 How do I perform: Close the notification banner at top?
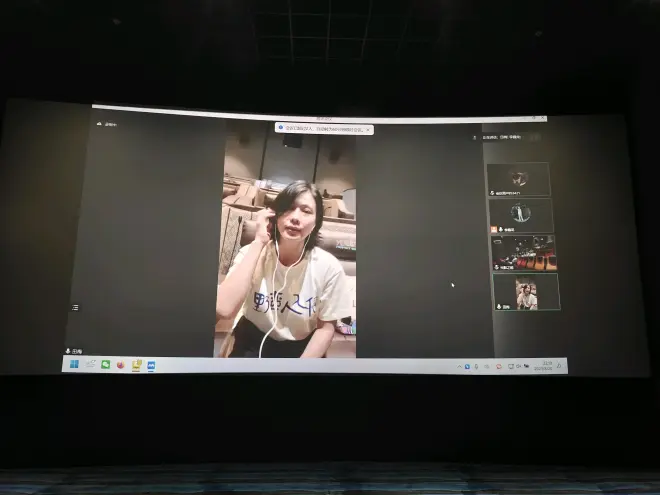coord(367,130)
